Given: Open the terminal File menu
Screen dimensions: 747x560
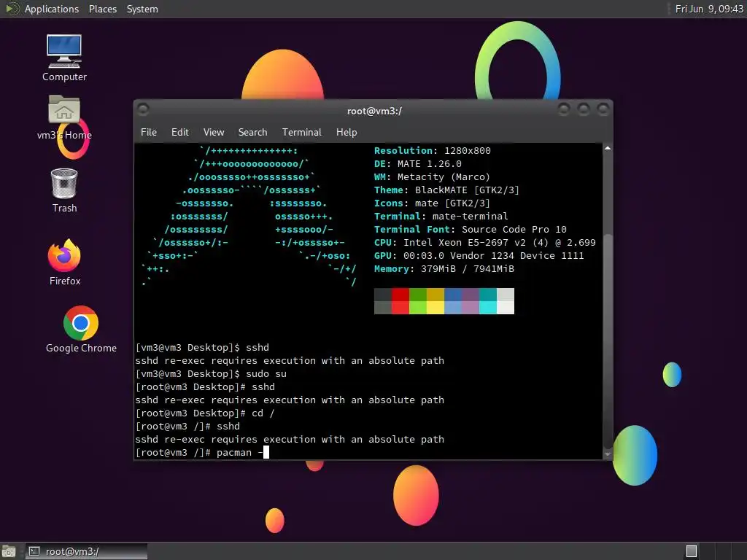Looking at the screenshot, I should tap(149, 133).
